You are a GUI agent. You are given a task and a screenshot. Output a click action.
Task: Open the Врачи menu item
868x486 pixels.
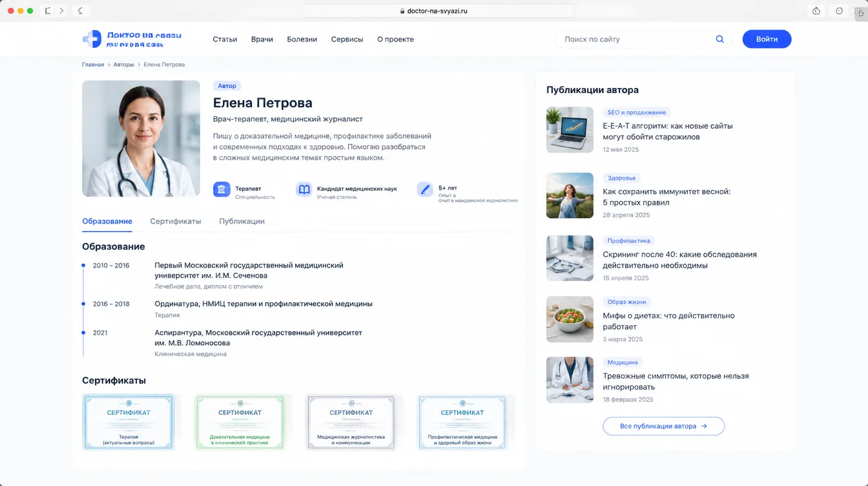click(x=262, y=39)
